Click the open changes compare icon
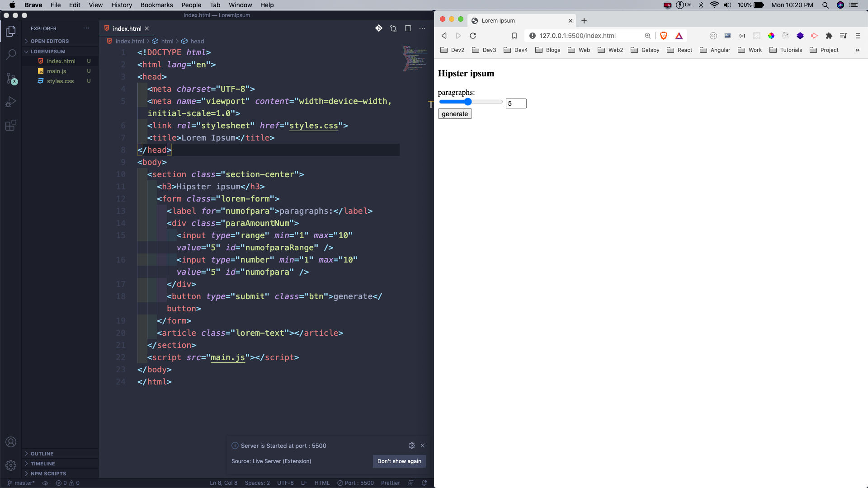Viewport: 868px width, 488px height. [x=393, y=28]
